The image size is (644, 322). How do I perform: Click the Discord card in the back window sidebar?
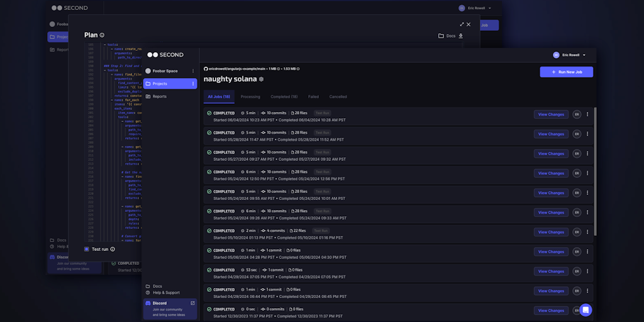pos(74,263)
